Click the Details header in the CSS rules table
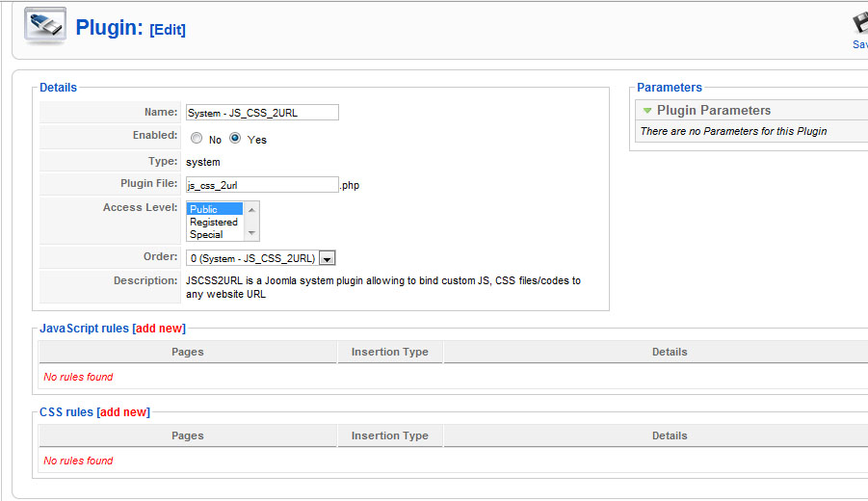 (670, 435)
